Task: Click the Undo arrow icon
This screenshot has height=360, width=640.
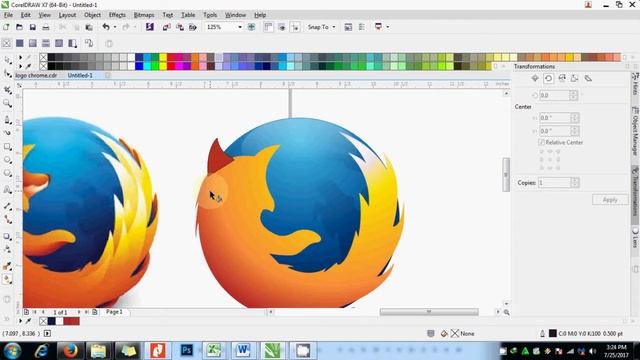Action: click(106, 27)
